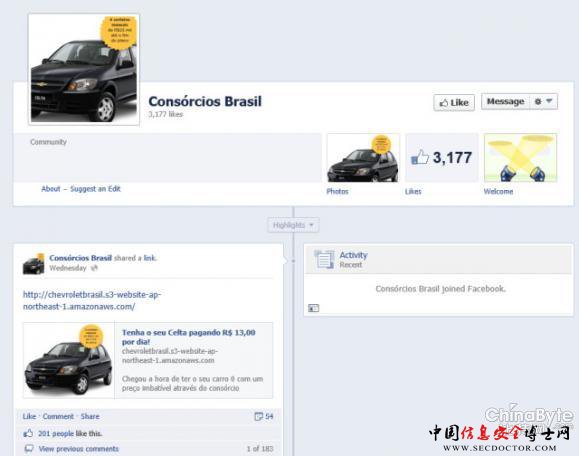
Task: Open the Welcome spotlight tile
Action: (520, 158)
